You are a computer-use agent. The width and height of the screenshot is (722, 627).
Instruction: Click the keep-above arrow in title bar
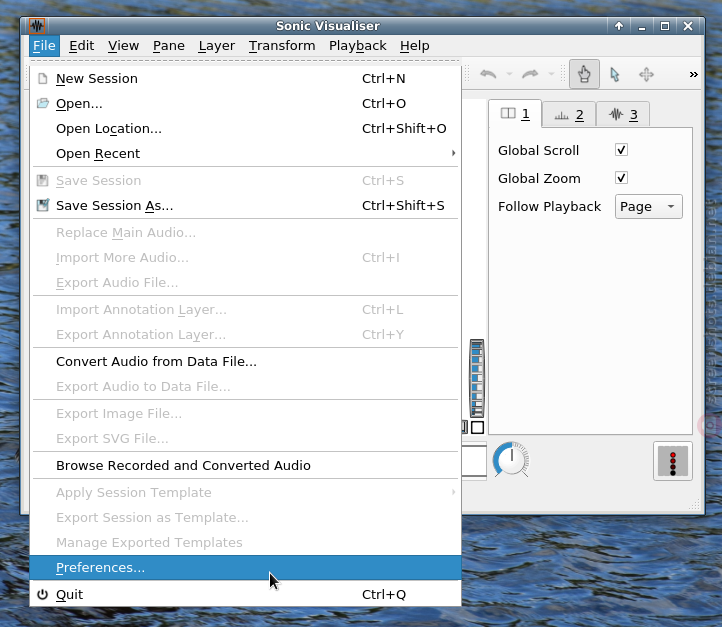pos(619,26)
